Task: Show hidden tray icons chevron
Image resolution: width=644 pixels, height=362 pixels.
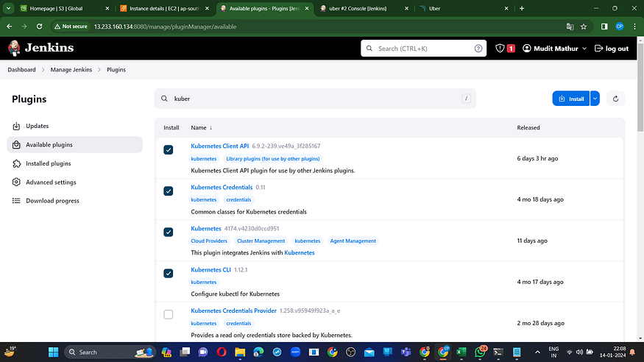Action: pyautogui.click(x=537, y=352)
